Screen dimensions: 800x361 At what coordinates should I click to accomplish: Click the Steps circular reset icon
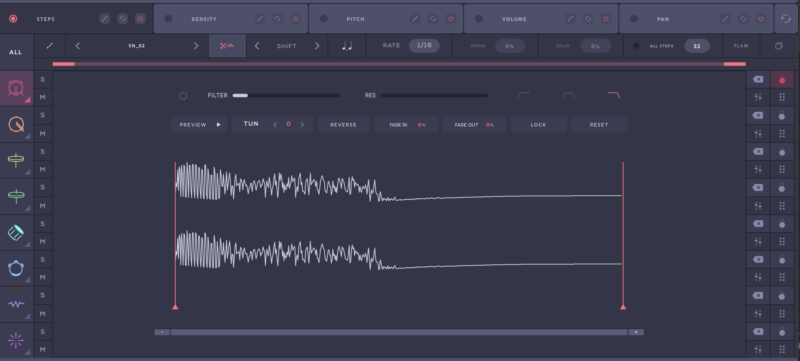click(122, 19)
